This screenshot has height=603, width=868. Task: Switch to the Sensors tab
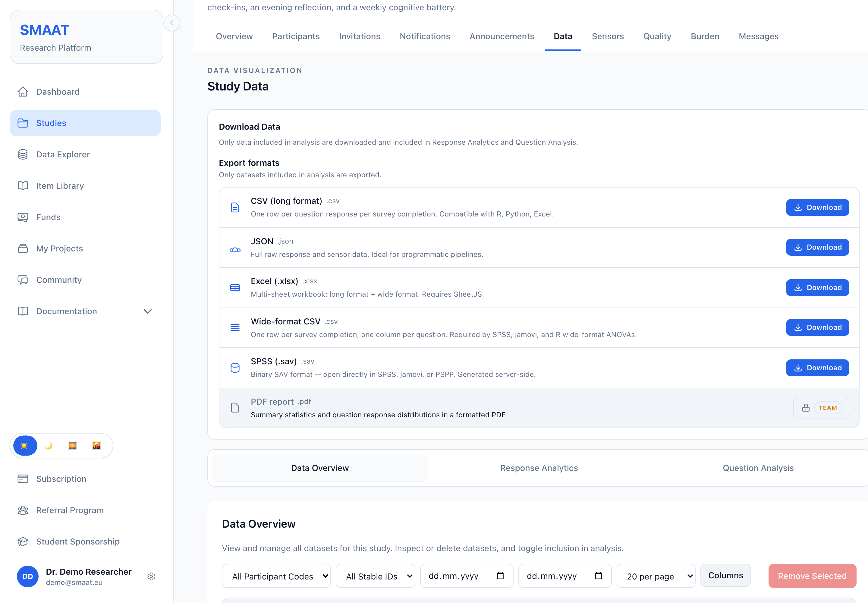click(608, 36)
